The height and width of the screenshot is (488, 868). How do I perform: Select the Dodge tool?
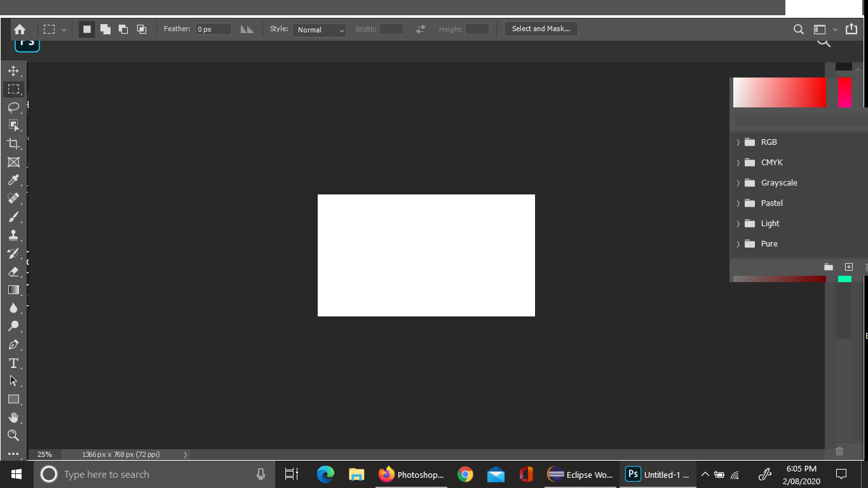pos(13,326)
